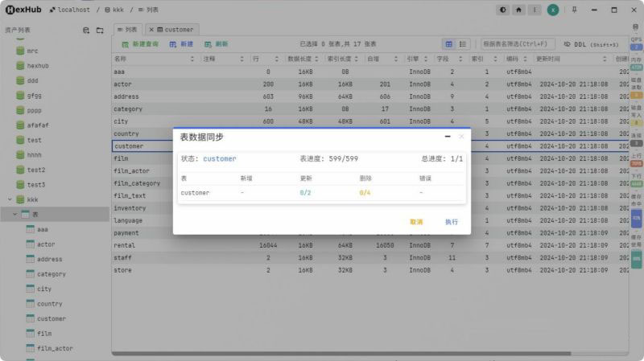
Task: Minimize the 表数据同步 dialog
Action: coord(448,137)
